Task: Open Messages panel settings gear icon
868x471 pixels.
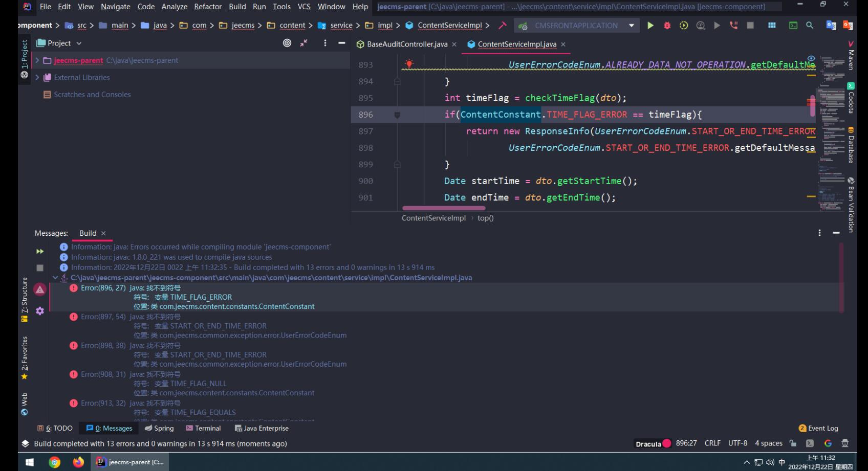Action: (x=40, y=311)
